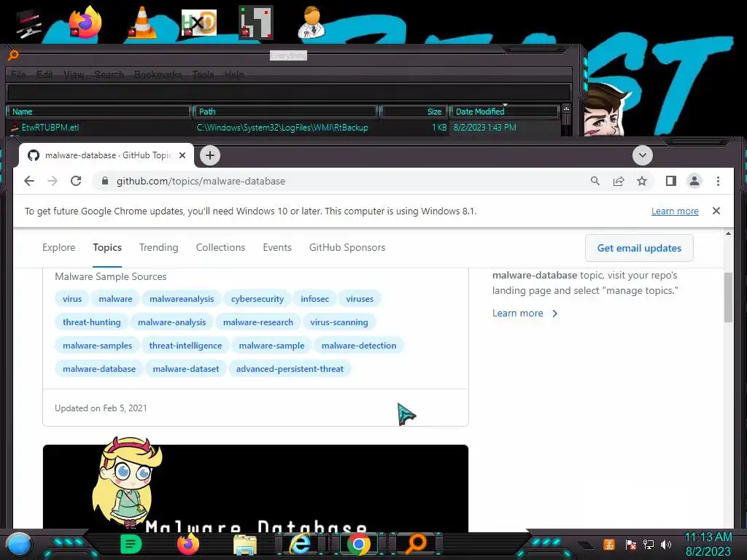Open Help menu in Everything
Screen dimensions: 747x560
[234, 75]
